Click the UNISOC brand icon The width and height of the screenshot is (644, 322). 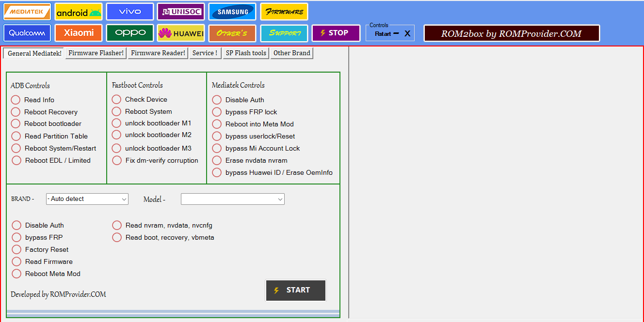point(181,11)
